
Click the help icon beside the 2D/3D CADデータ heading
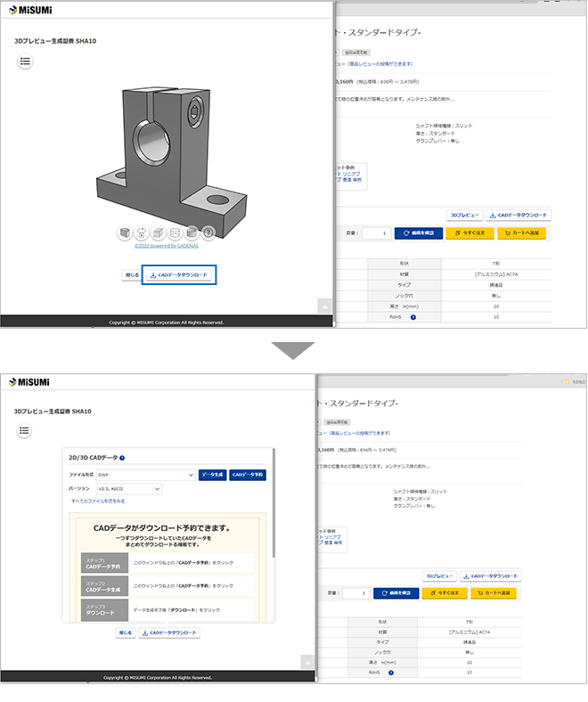[x=122, y=457]
